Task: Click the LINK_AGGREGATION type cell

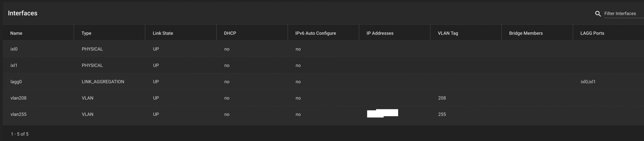Action: pos(103,82)
